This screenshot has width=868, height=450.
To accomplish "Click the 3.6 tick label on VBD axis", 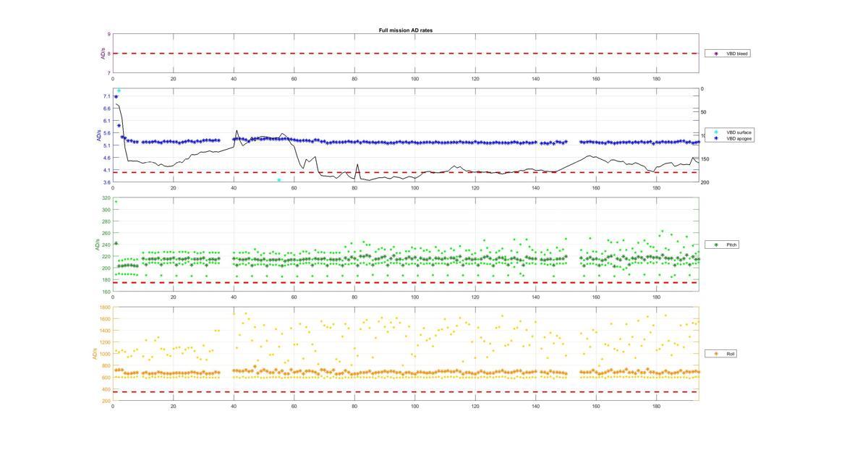I will coord(107,182).
